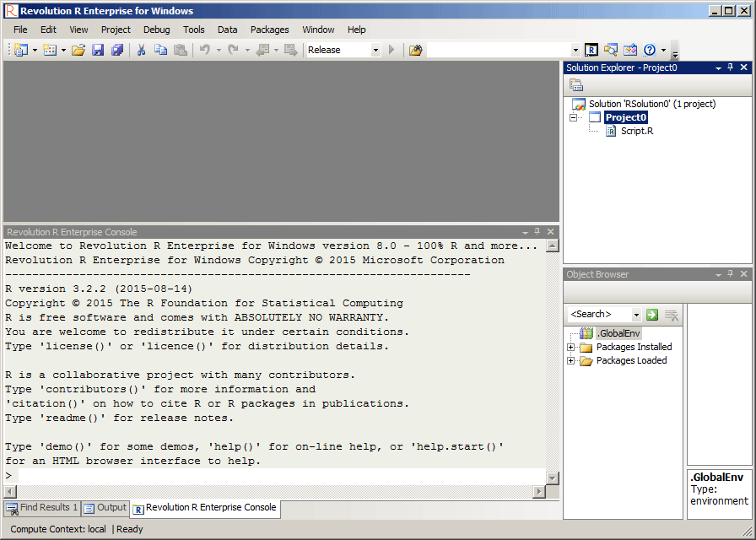Click the Navigate Forward icon
Screen dimensions: 756x540
coord(291,50)
